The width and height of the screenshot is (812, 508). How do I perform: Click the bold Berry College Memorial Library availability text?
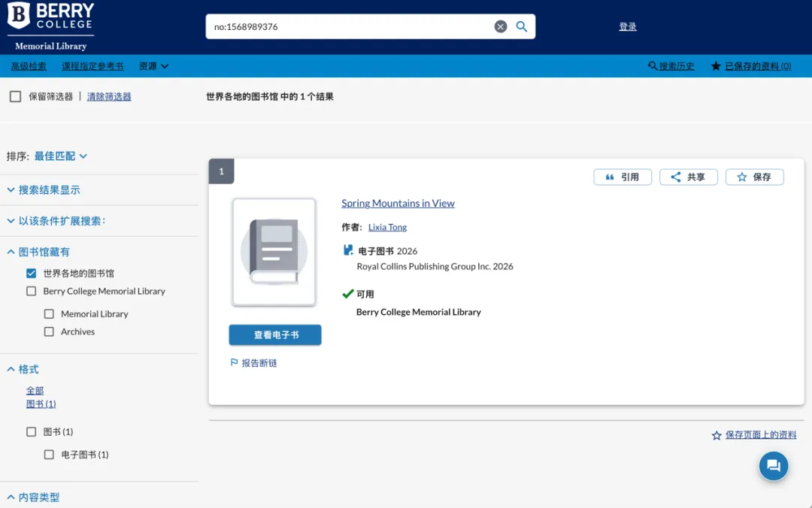tap(419, 312)
